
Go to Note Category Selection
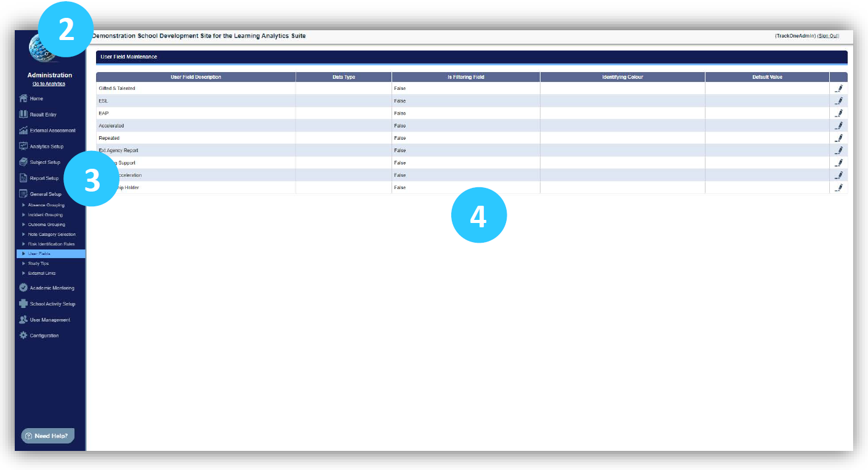pos(52,235)
